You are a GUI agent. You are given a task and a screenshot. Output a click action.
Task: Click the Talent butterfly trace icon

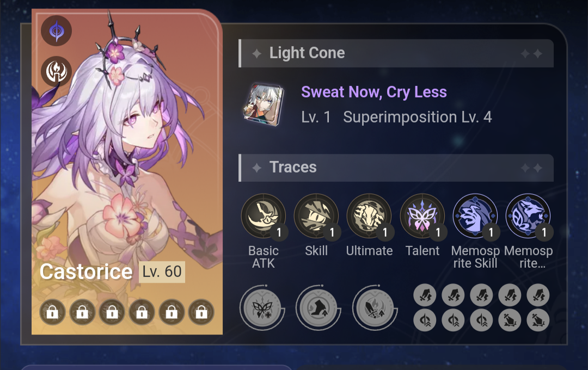[422, 216]
